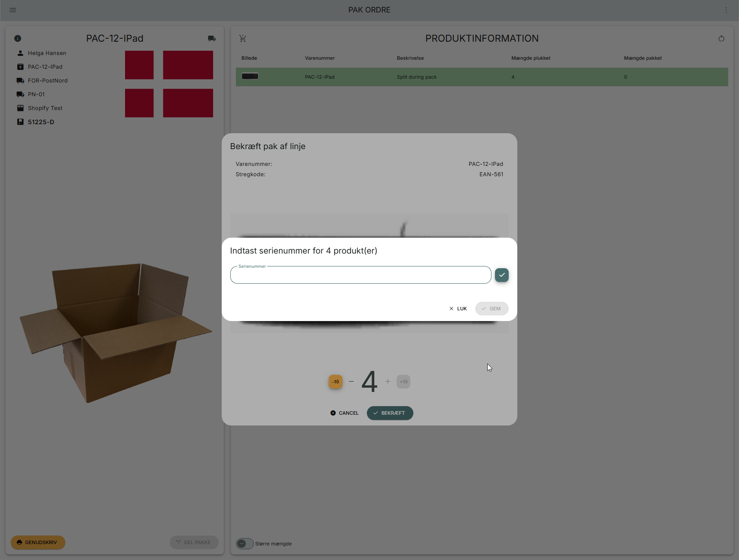Select the PAC-12-IPad product image thumbnail
The image size is (739, 560).
pos(250,77)
